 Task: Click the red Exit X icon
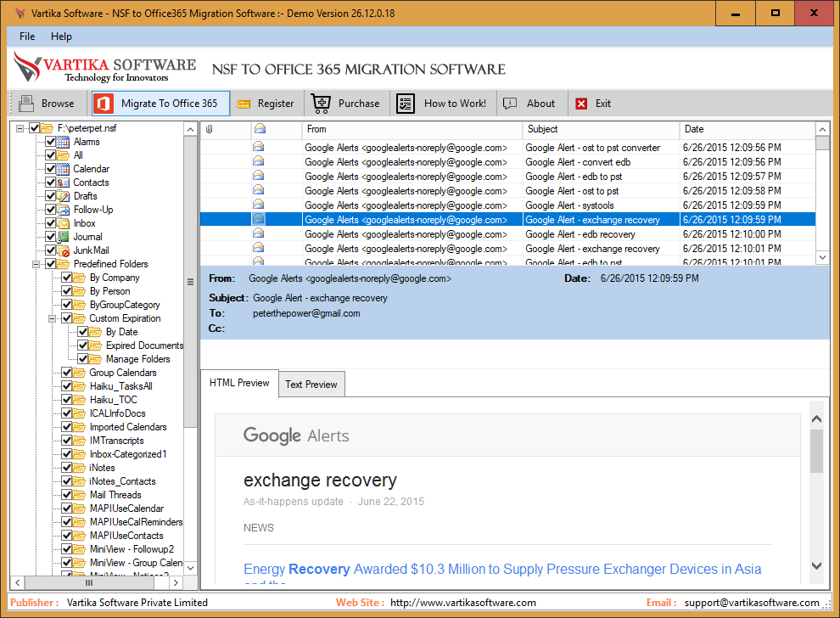(581, 104)
